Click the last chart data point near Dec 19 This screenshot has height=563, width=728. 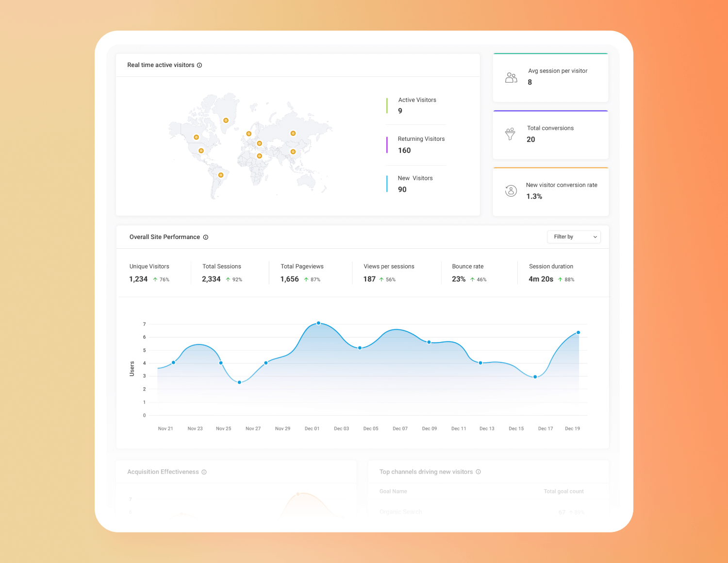578,333
